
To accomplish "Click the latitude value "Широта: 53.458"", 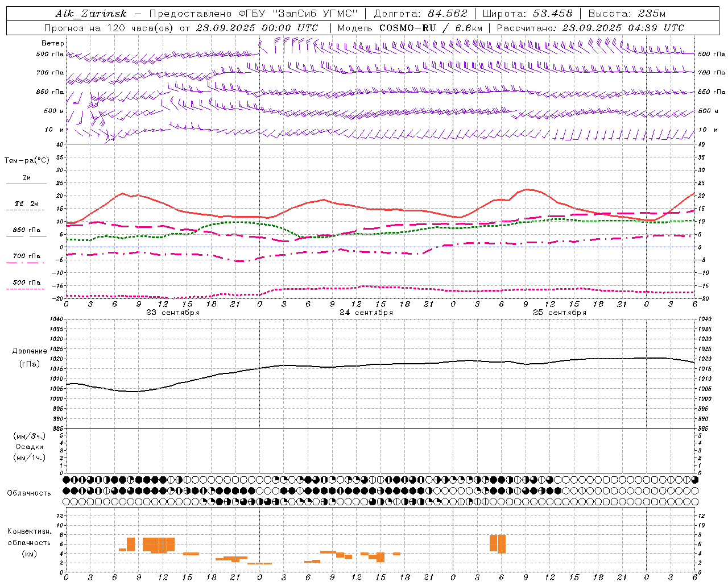I will click(527, 14).
